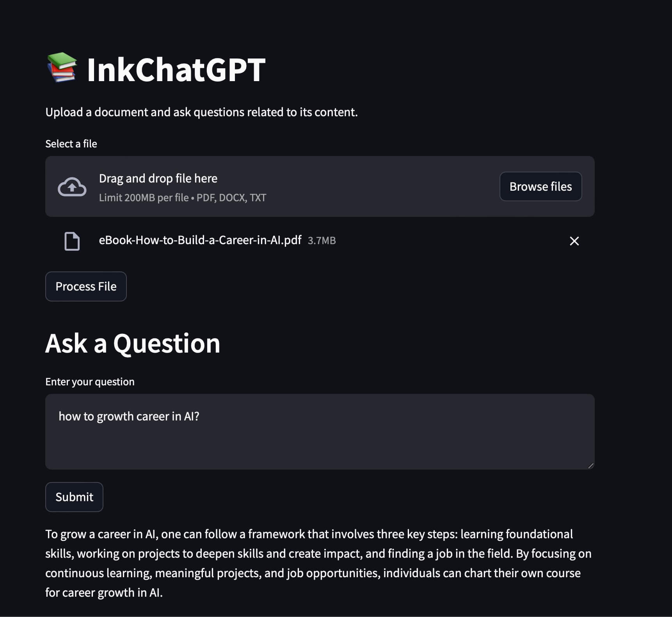
Task: Click the 'Enter your question' label
Action: click(90, 382)
